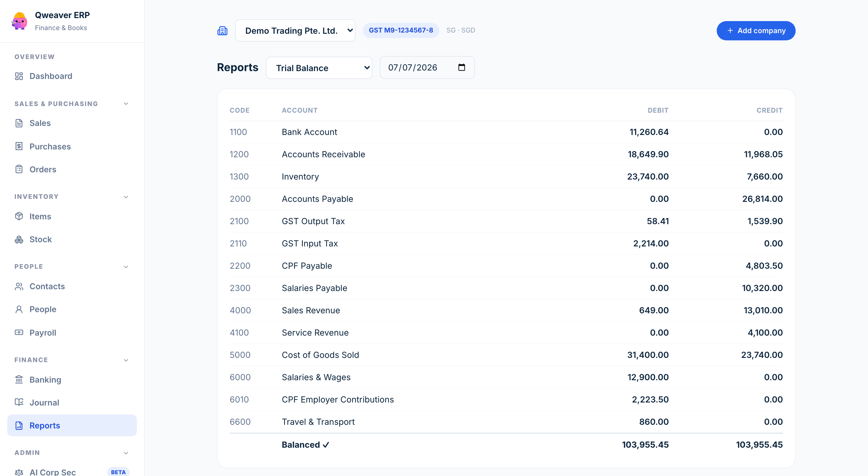Open the Trial Balance report type dropdown
868x476 pixels.
pyautogui.click(x=319, y=68)
